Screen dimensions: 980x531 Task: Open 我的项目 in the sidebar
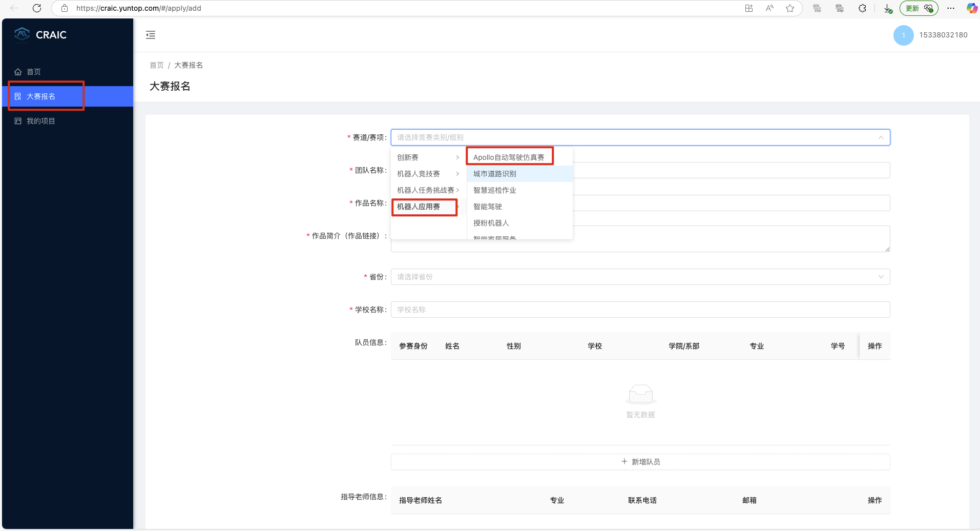41,121
